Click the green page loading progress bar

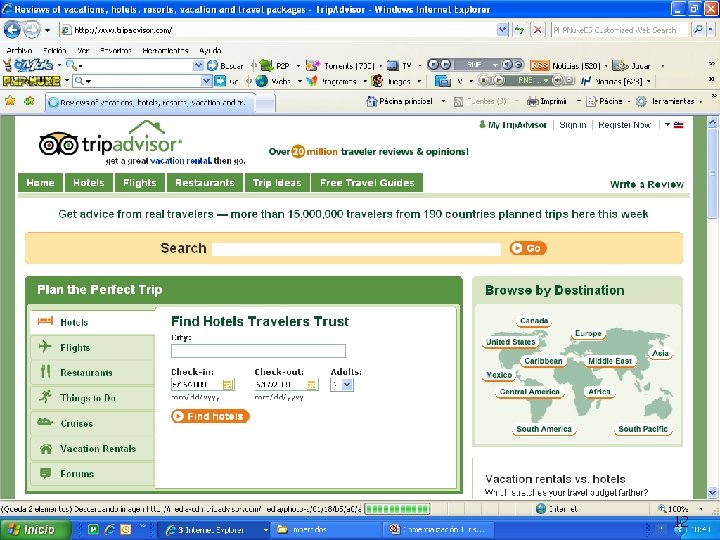click(x=397, y=509)
